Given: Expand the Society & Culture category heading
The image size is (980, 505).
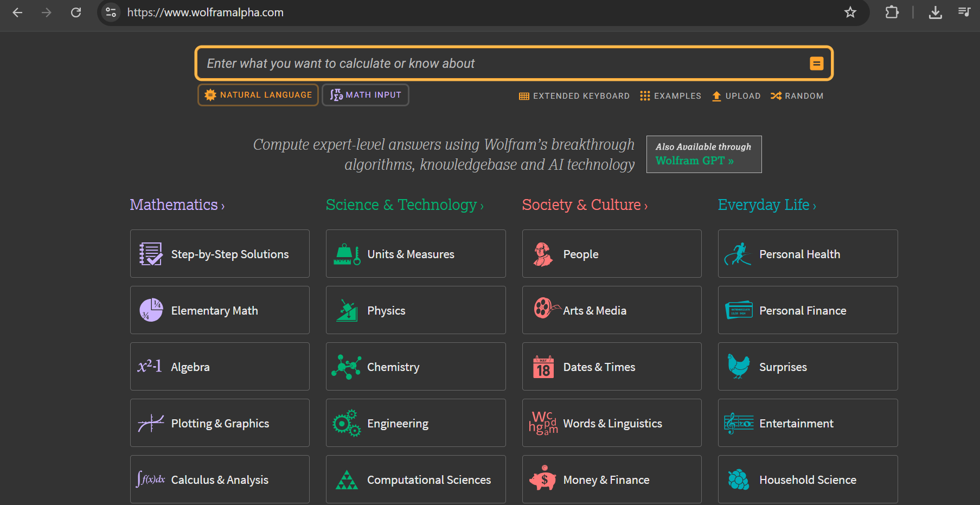Looking at the screenshot, I should point(585,205).
